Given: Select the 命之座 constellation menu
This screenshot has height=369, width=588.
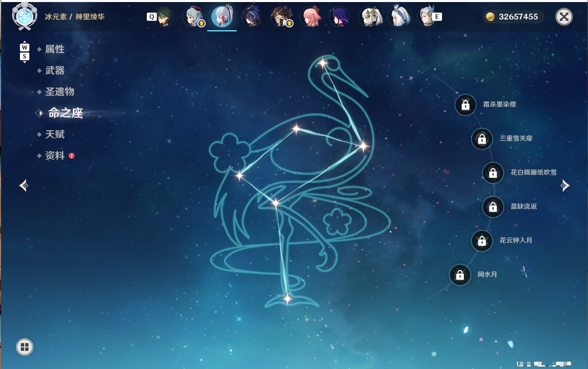Looking at the screenshot, I should [65, 113].
